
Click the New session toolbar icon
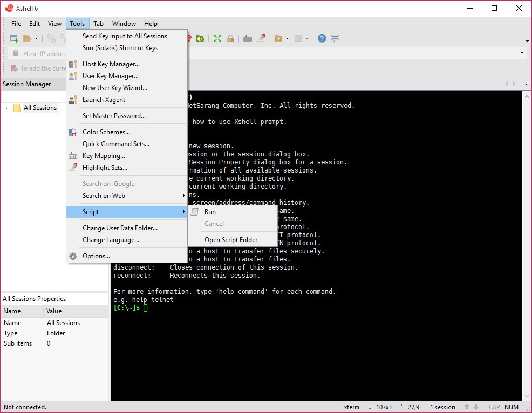pyautogui.click(x=14, y=38)
